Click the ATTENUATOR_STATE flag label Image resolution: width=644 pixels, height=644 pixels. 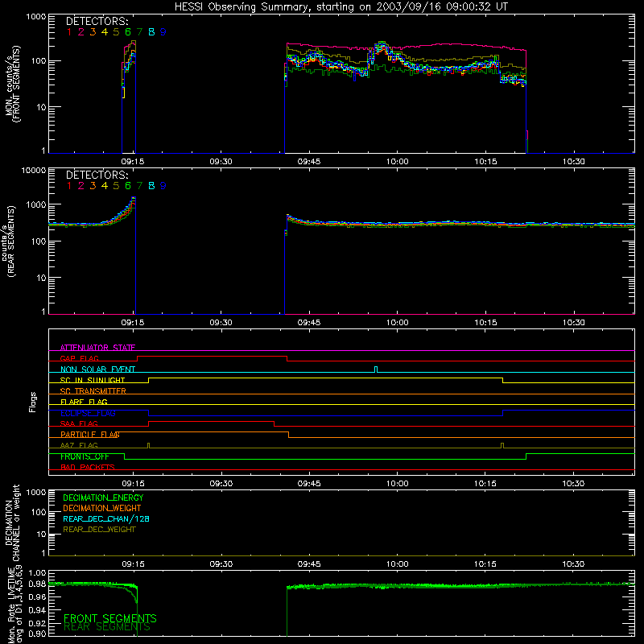point(97,348)
